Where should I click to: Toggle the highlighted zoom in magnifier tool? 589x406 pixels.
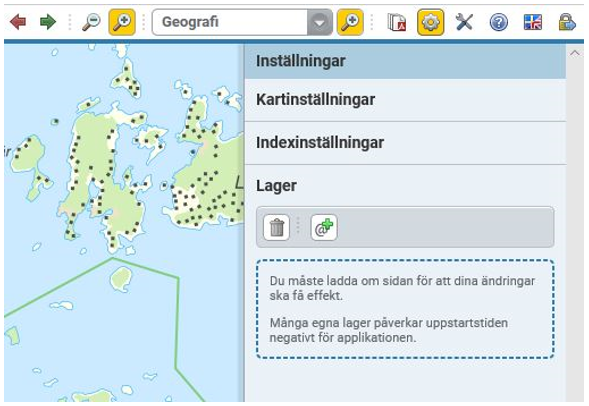click(122, 22)
